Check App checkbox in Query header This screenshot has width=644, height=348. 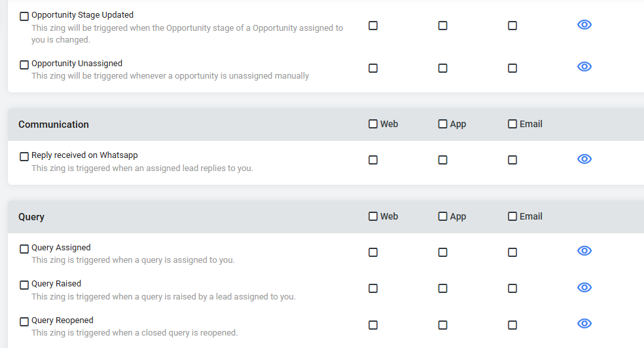click(x=442, y=216)
